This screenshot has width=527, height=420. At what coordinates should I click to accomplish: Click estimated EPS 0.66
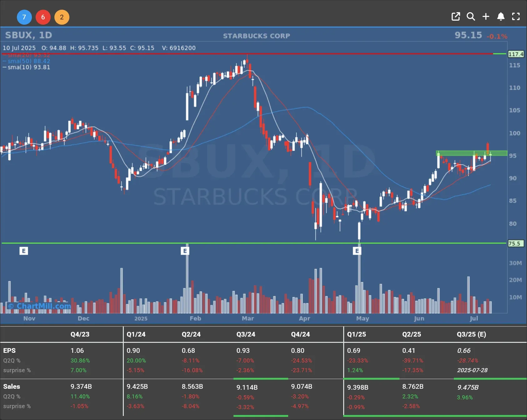point(464,350)
